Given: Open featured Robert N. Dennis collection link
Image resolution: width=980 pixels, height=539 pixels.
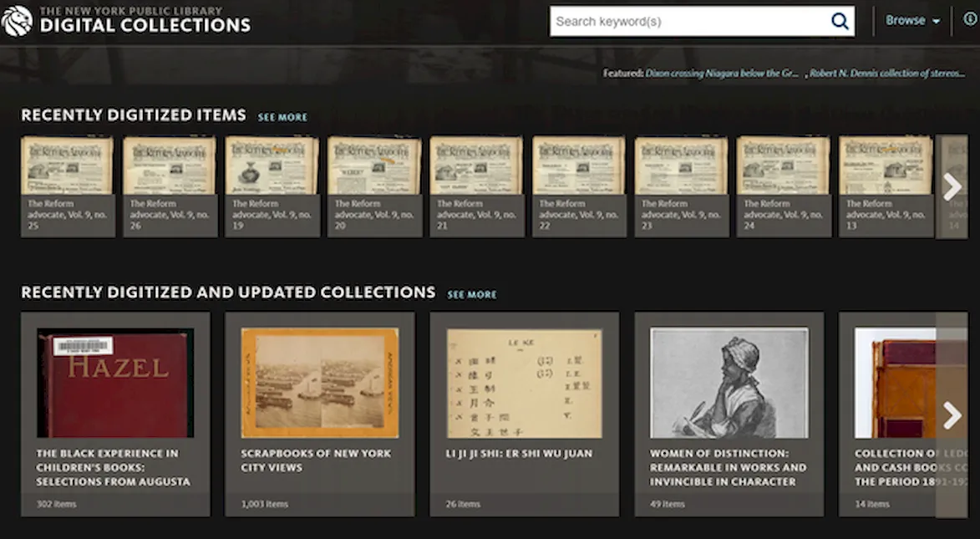Looking at the screenshot, I should (x=887, y=74).
